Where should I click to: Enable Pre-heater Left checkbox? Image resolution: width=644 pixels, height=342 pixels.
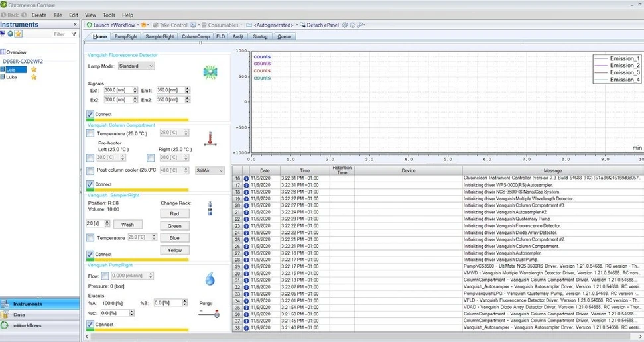tap(90, 158)
